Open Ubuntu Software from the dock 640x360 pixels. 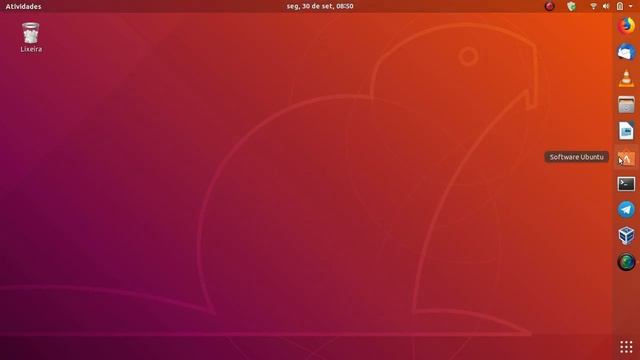626,157
